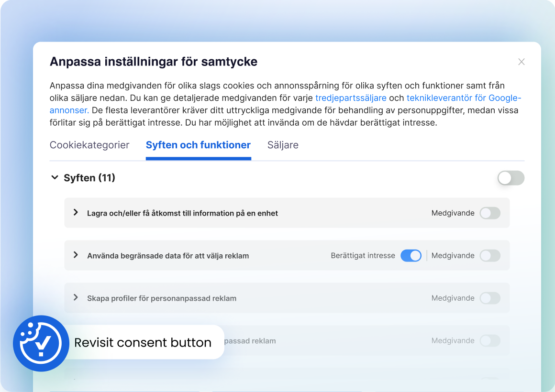The image size is (555, 392).
Task: Enable Medgivande for 'Skapa profiler' row
Action: pos(490,298)
